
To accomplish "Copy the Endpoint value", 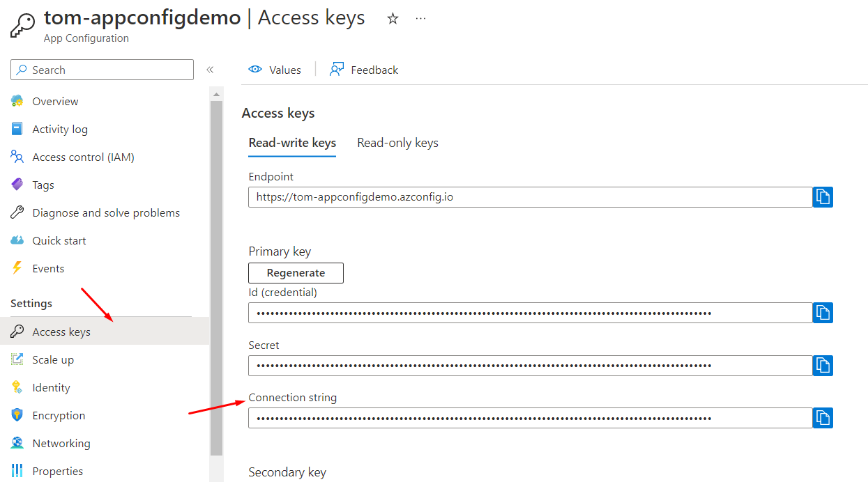I will click(x=823, y=196).
